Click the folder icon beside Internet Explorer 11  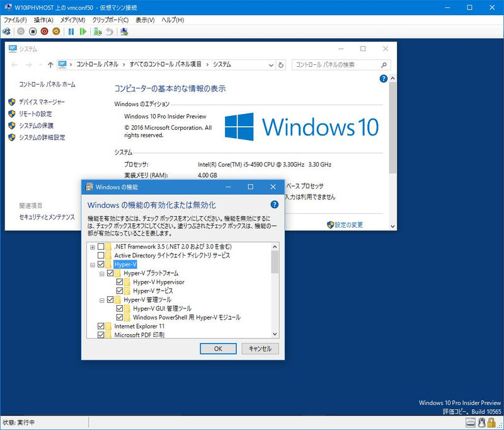(x=108, y=326)
